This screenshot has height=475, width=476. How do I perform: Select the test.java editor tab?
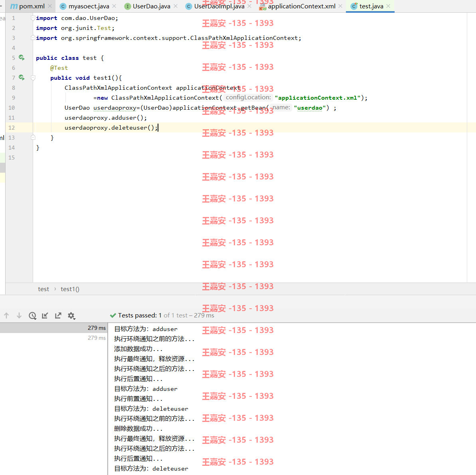(x=371, y=6)
